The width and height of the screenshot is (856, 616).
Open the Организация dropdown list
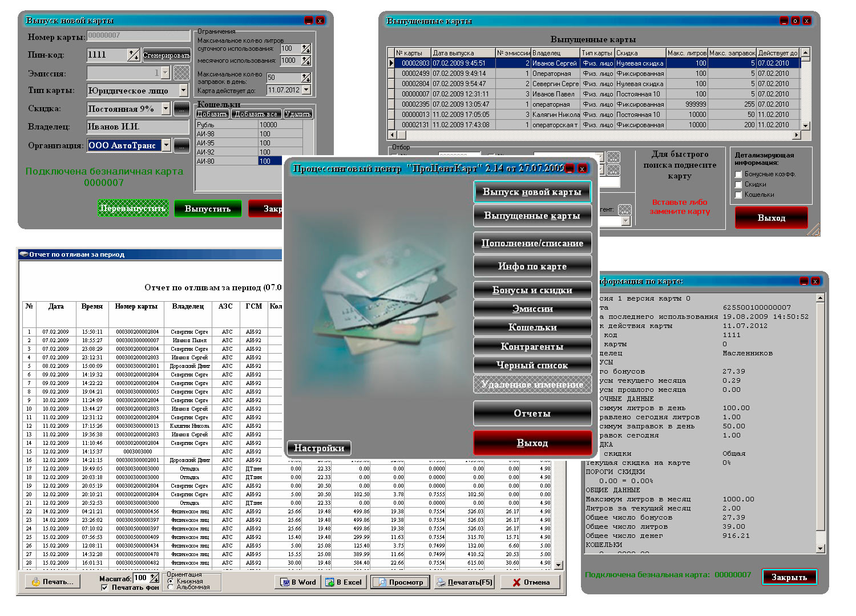[x=166, y=145]
